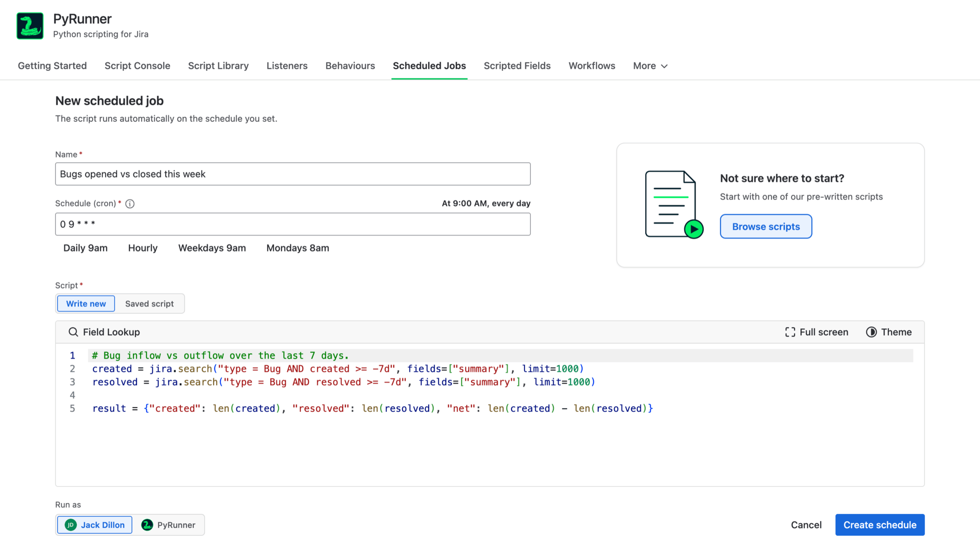Click the Field Lookup magnifier icon
This screenshot has width=980, height=546.
pos(73,332)
